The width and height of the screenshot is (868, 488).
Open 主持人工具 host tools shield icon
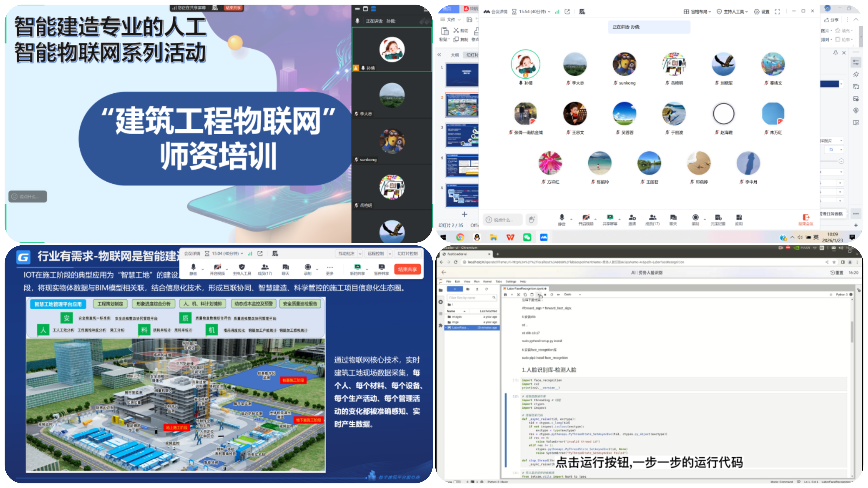(242, 267)
